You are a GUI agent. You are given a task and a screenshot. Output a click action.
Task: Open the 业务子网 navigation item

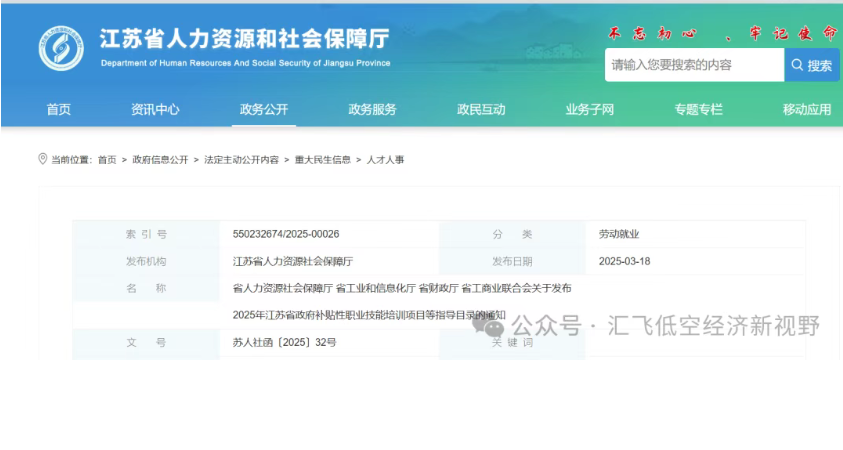coord(589,110)
